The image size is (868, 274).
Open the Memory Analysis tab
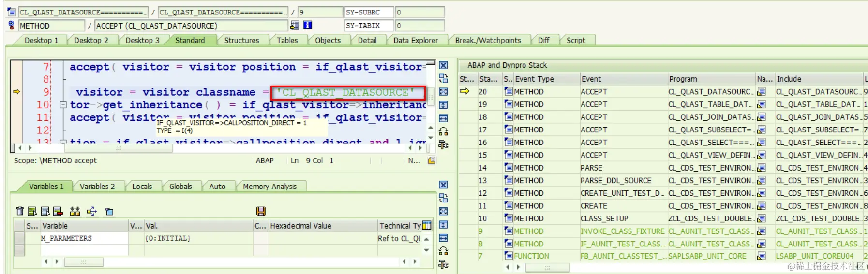pos(269,186)
